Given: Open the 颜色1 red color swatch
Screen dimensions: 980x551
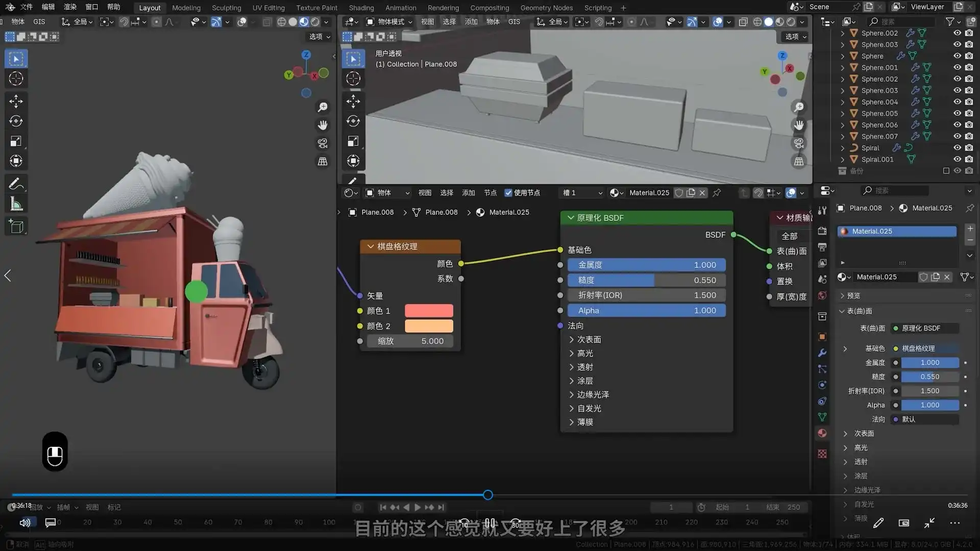Looking at the screenshot, I should 429,311.
